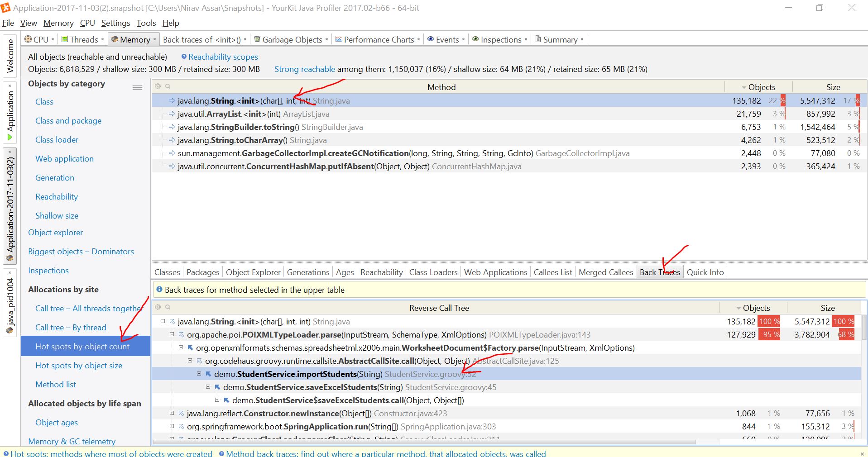Viewport: 868px width, 457px height.
Task: Click hint icon beside 'Hot spots: methods' tip
Action: pos(6,453)
